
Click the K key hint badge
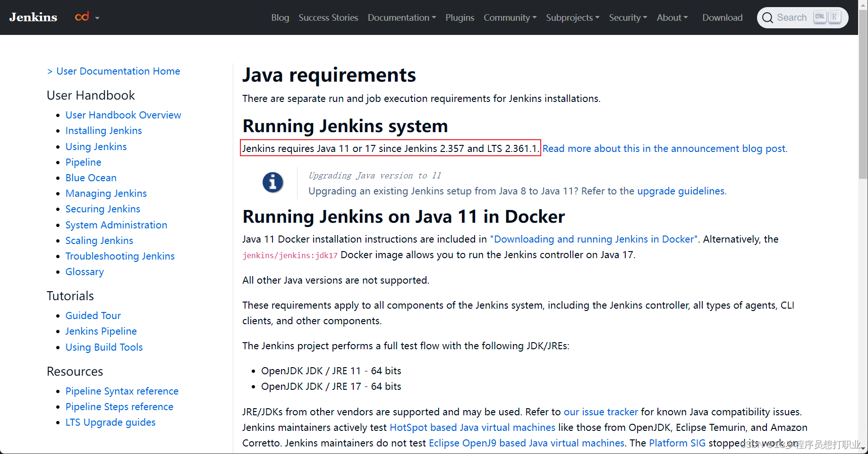[x=834, y=17]
